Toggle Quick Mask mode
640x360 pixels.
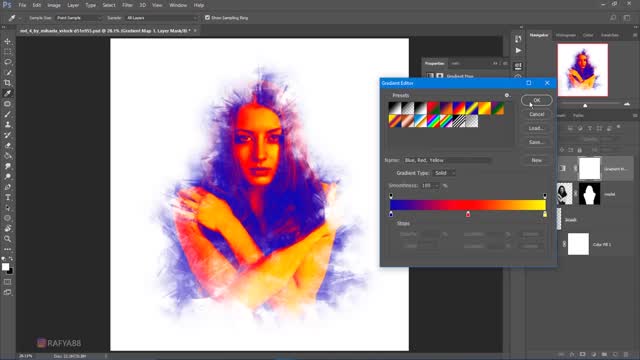pyautogui.click(x=7, y=282)
